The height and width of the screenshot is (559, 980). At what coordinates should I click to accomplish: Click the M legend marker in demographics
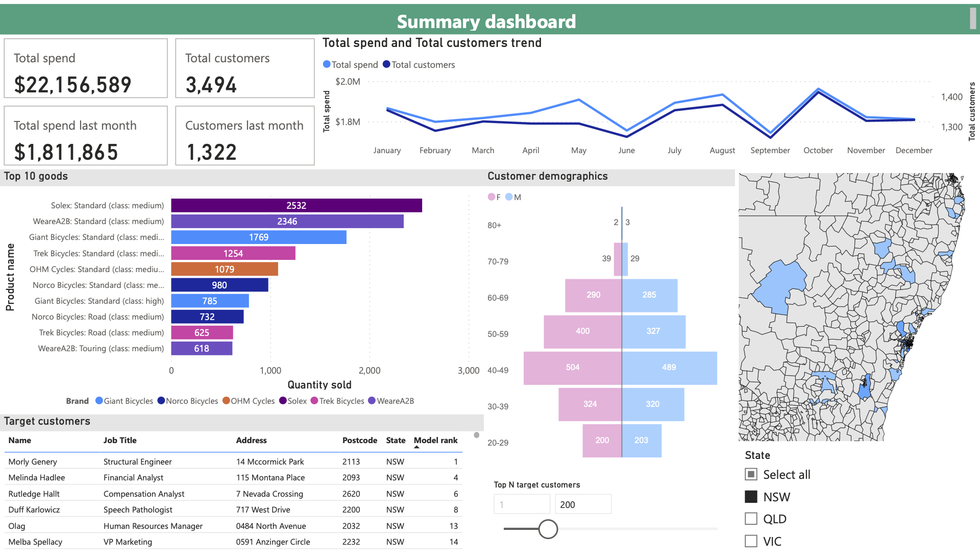point(509,197)
